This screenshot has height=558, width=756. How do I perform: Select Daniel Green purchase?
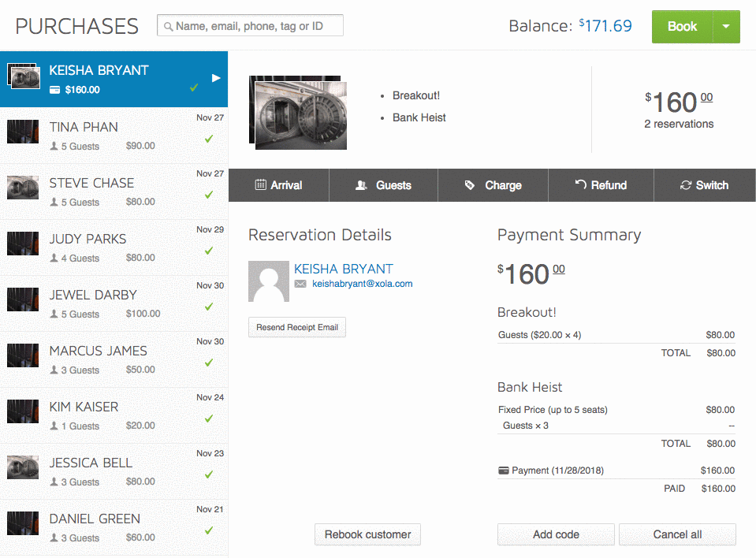coord(114,527)
